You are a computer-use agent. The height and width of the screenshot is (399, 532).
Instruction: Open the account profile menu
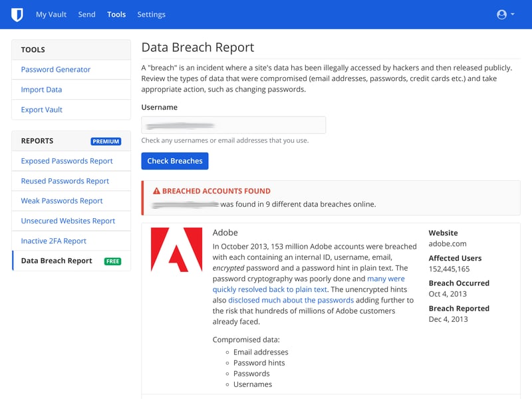click(505, 15)
